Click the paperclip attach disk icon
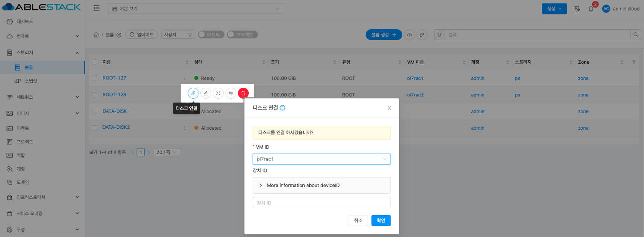This screenshot has width=644, height=237. pyautogui.click(x=193, y=93)
